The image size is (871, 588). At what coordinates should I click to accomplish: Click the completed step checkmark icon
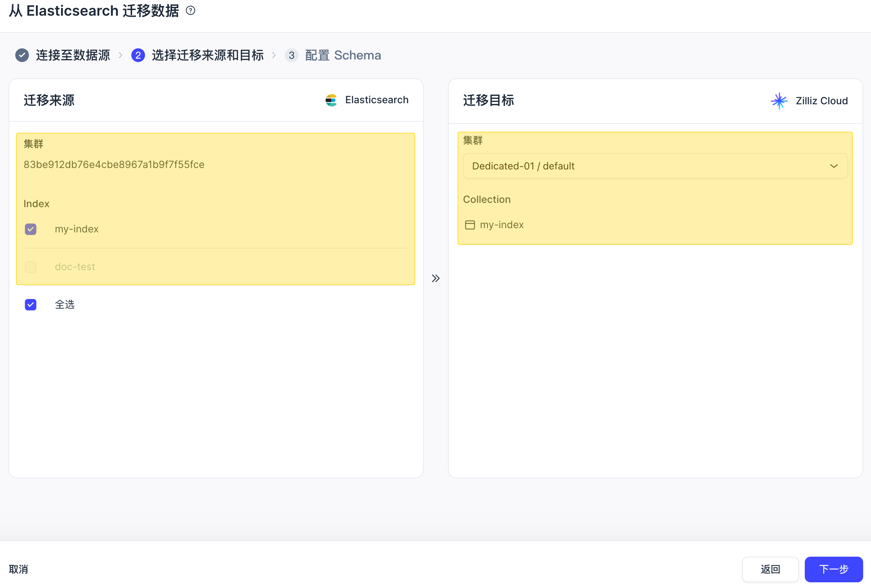pos(22,56)
